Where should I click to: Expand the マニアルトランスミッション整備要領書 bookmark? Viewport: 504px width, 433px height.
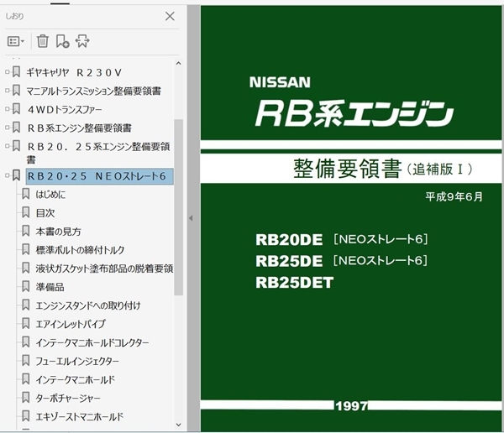[x=7, y=91]
